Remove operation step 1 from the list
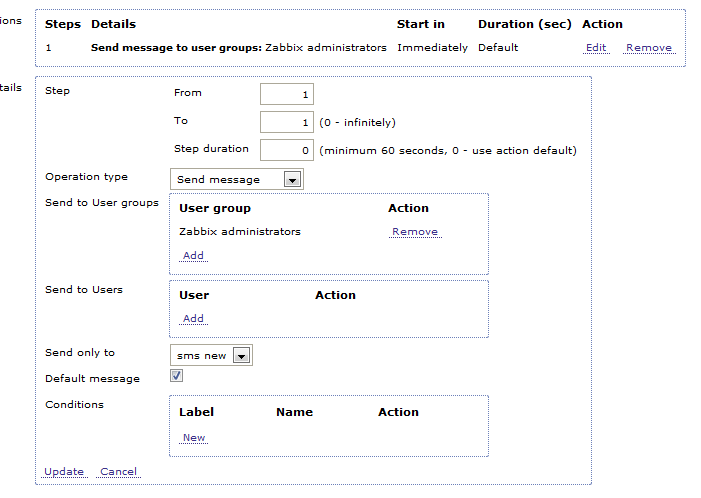Viewport: 701px width, 498px height. coord(648,48)
